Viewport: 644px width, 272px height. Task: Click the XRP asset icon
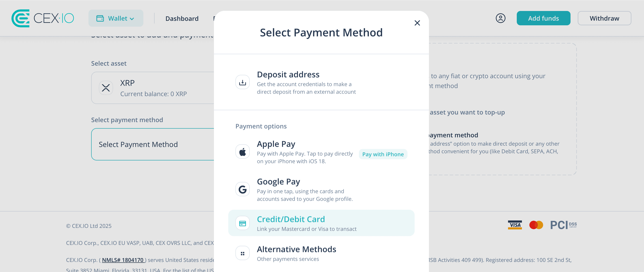pos(106,88)
